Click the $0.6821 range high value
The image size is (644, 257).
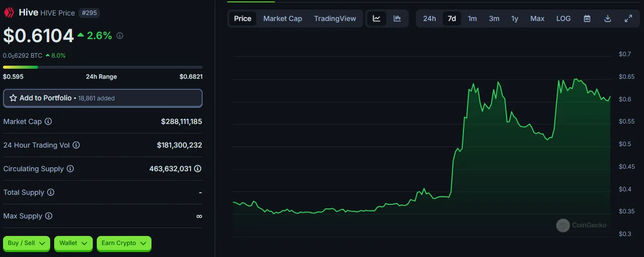[x=191, y=77]
